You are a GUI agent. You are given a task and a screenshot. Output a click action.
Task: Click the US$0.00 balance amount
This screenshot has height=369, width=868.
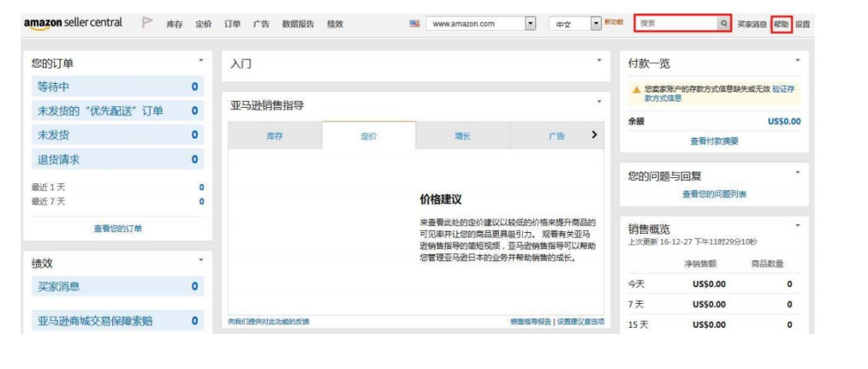(x=784, y=122)
